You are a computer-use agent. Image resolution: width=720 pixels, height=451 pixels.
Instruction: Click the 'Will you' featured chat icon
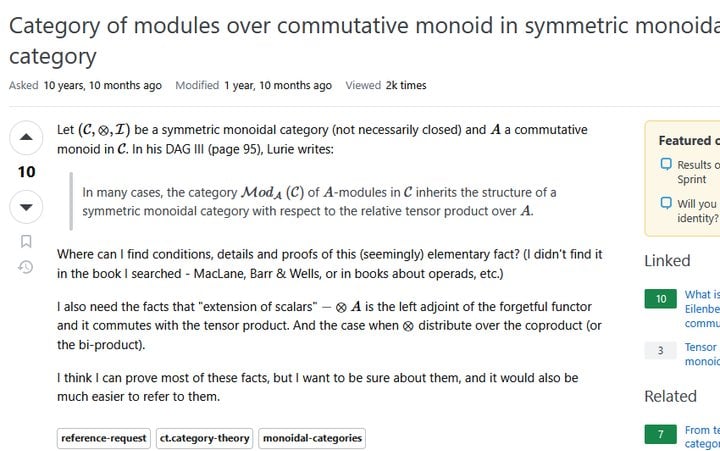666,203
